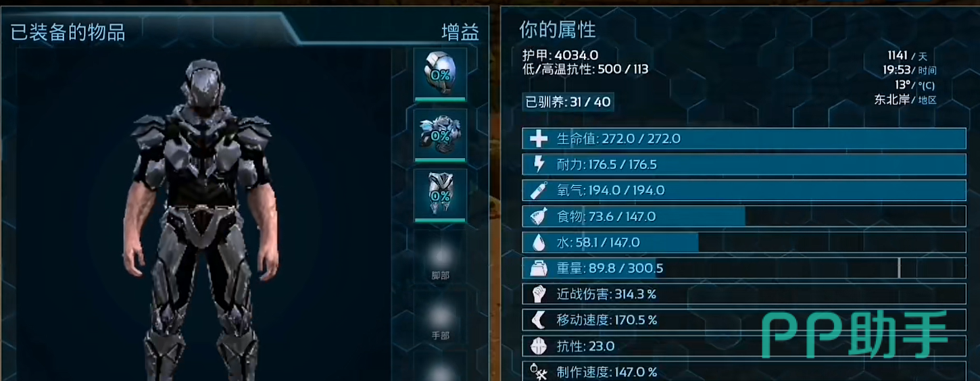Screen dimensions: 980x381
Task: Click the melee damage fist icon
Action: (538, 294)
